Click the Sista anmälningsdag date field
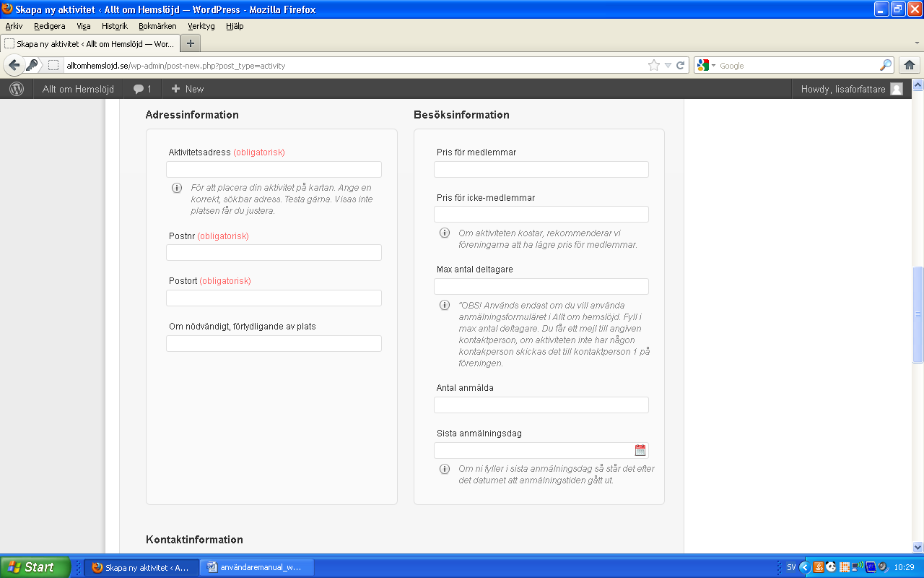Viewport: 924px width, 578px height. [541, 450]
